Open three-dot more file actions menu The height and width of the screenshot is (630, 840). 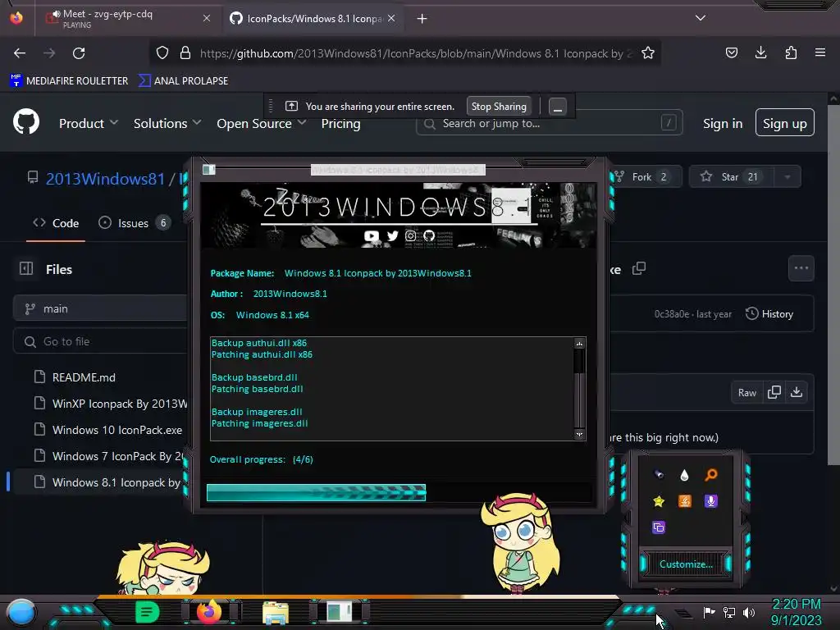(x=801, y=268)
